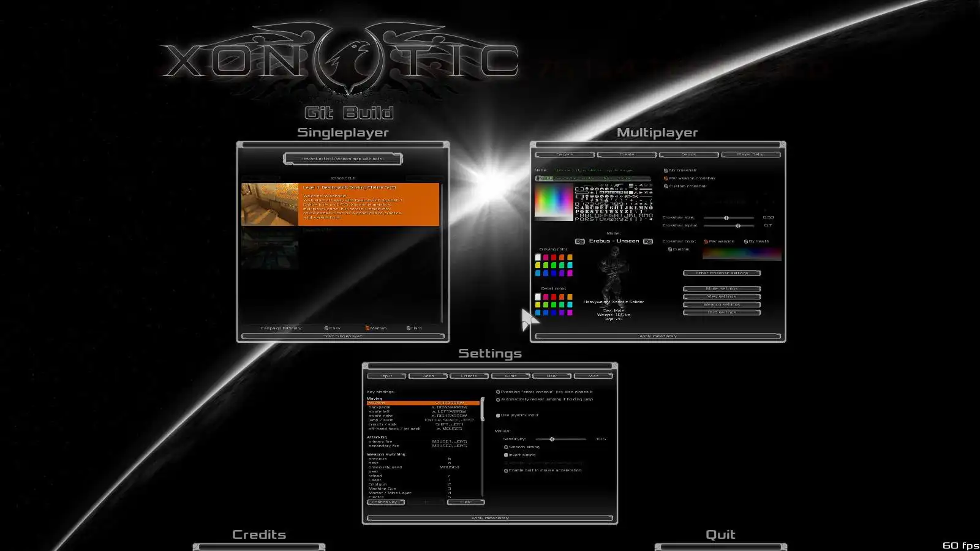
Task: Select the Per weapon crosshair option
Action: (x=666, y=178)
